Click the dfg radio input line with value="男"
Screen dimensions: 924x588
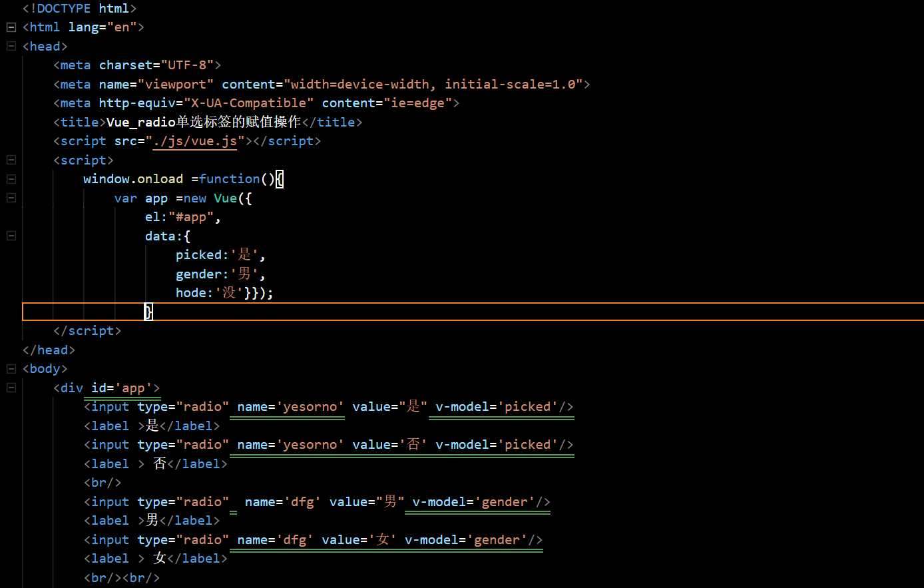318,502
